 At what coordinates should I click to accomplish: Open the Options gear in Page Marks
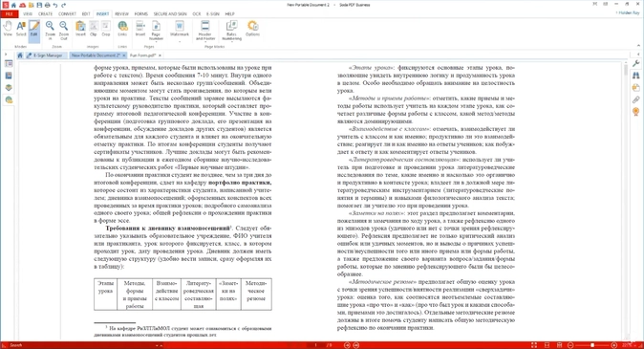pos(252,29)
